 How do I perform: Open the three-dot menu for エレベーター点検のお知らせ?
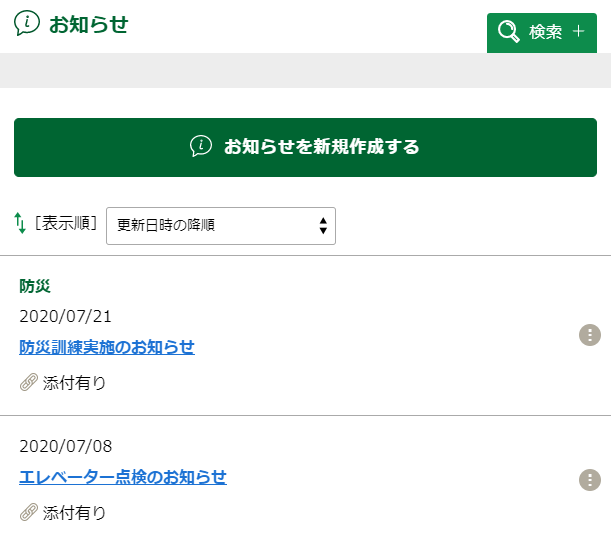point(590,479)
